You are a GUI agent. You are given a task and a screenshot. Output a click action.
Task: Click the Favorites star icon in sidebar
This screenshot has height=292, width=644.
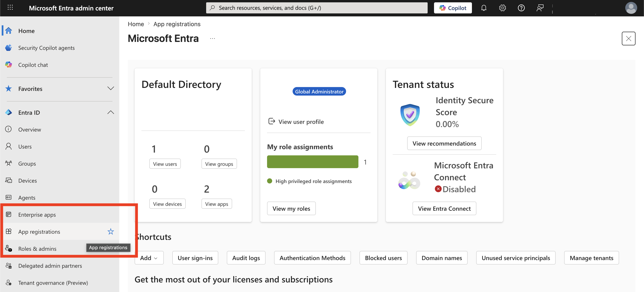(x=9, y=89)
